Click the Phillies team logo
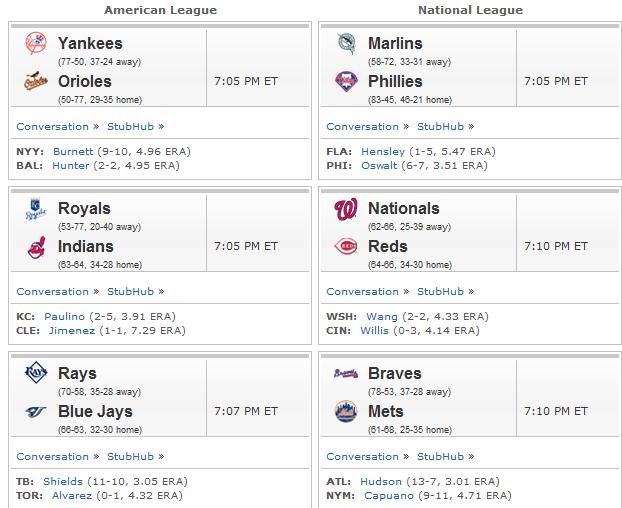 point(346,81)
